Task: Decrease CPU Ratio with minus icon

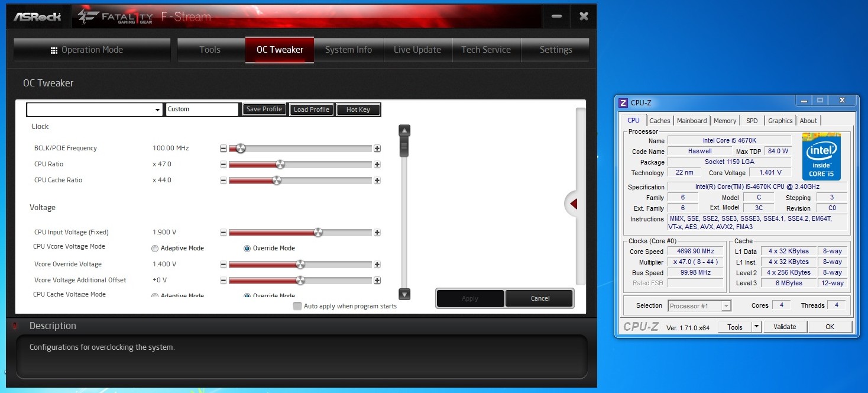Action: (x=224, y=165)
